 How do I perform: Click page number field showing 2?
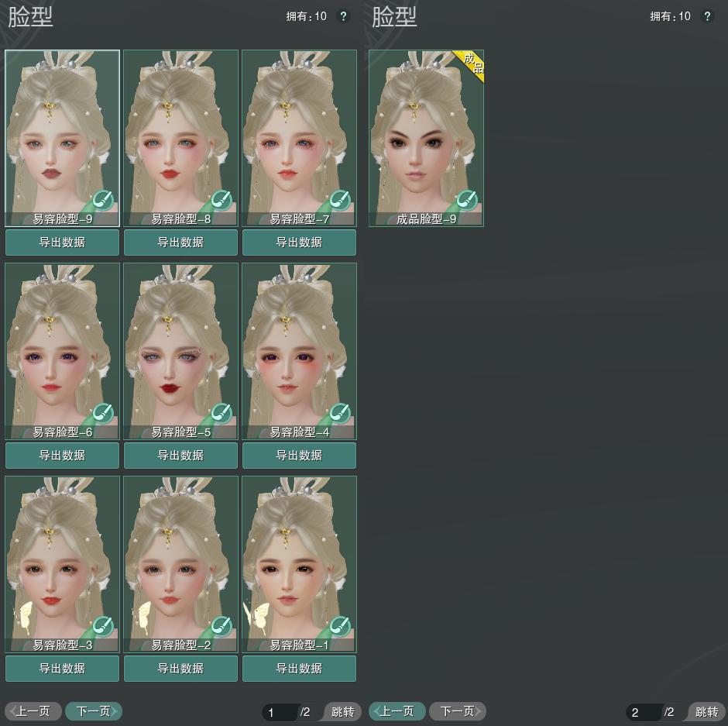point(644,712)
